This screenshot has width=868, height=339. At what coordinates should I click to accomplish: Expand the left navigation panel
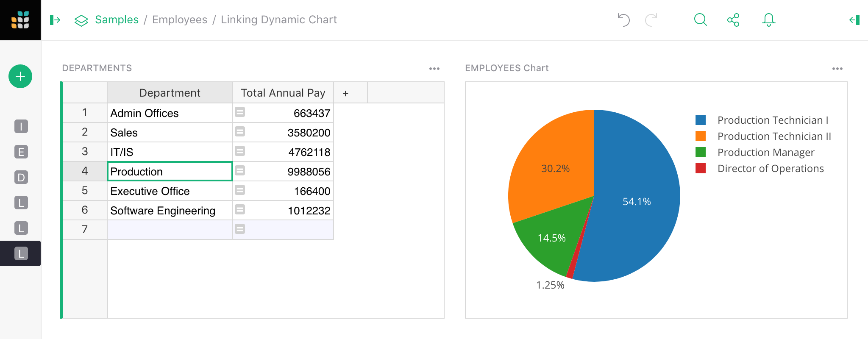(55, 20)
